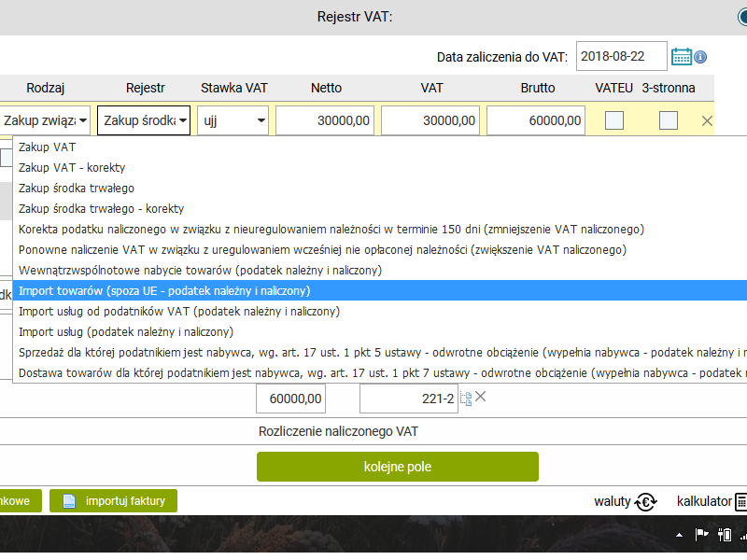Open the waluty currency exchange icon
Screen dimensions: 747x560
[646, 502]
